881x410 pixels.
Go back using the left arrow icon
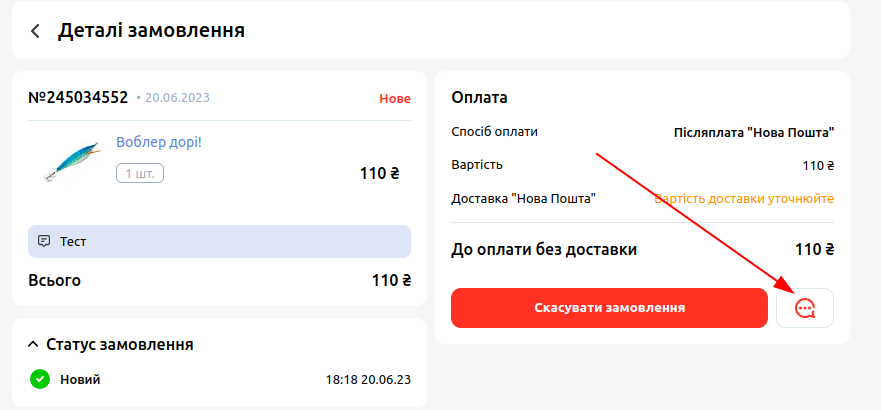click(x=35, y=31)
